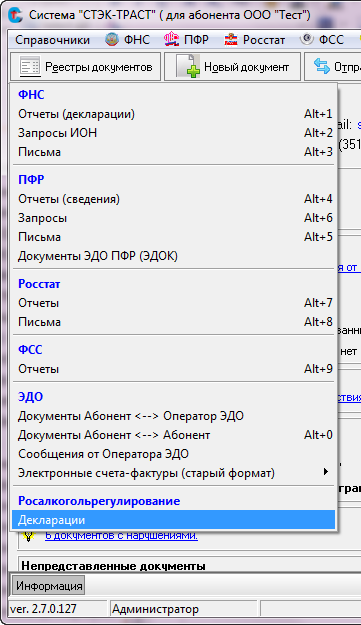
Task: Open the ФСС menu with round icon
Action: click(x=322, y=40)
